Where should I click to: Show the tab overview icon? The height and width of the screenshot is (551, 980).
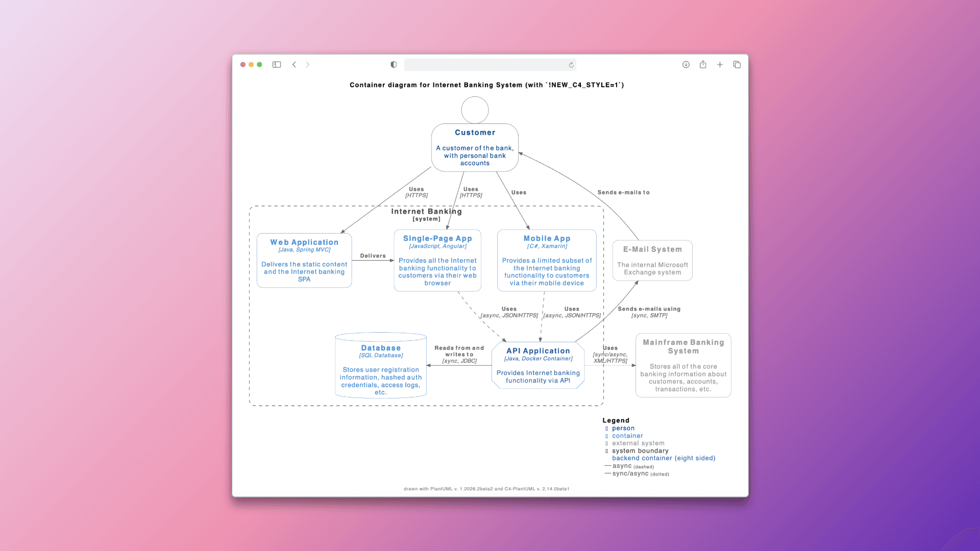[x=737, y=65]
